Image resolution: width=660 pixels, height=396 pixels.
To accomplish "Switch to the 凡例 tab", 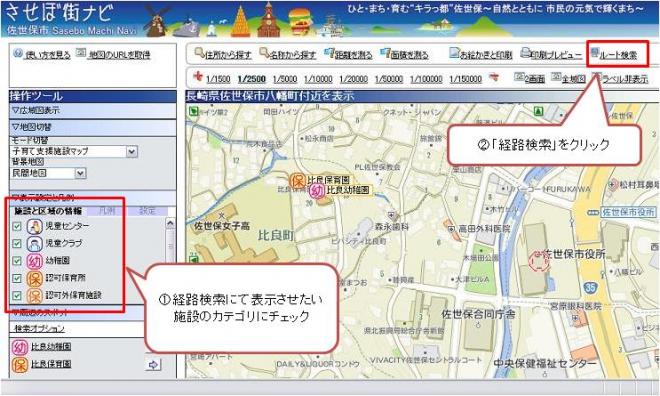I will (107, 210).
